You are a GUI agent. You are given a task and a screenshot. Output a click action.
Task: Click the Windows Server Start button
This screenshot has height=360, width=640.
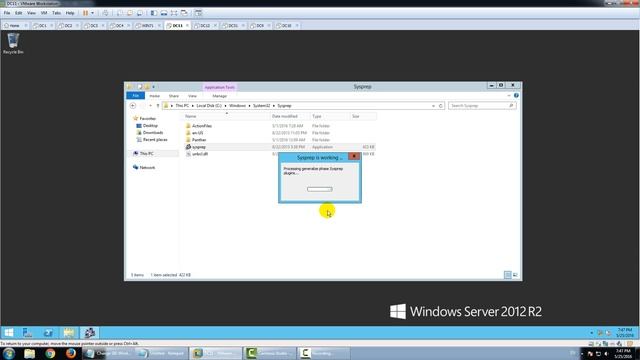click(x=9, y=333)
